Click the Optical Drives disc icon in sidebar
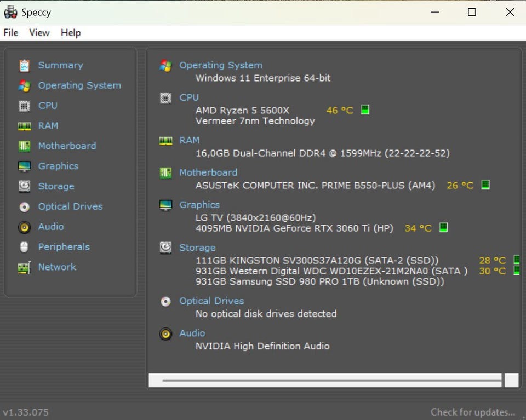The image size is (526, 420). coord(24,207)
